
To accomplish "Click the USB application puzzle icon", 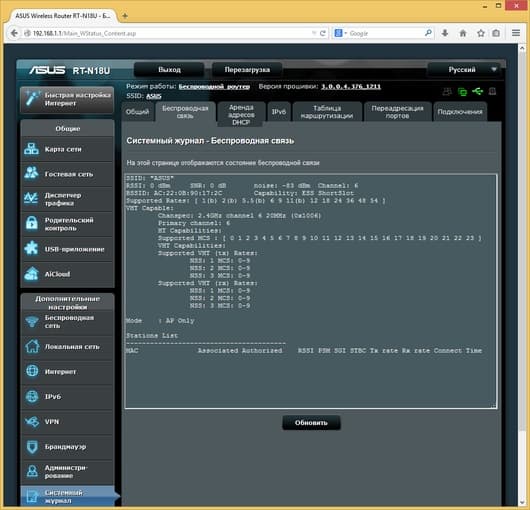I will (x=31, y=249).
